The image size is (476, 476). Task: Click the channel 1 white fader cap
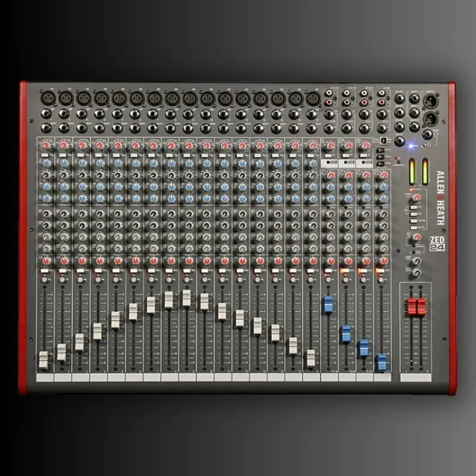point(43,359)
